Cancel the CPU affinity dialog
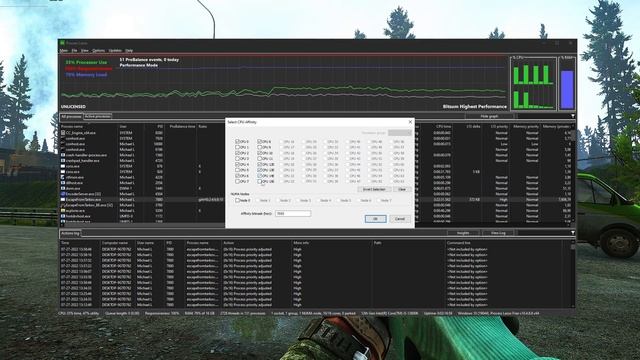 tap(400, 219)
